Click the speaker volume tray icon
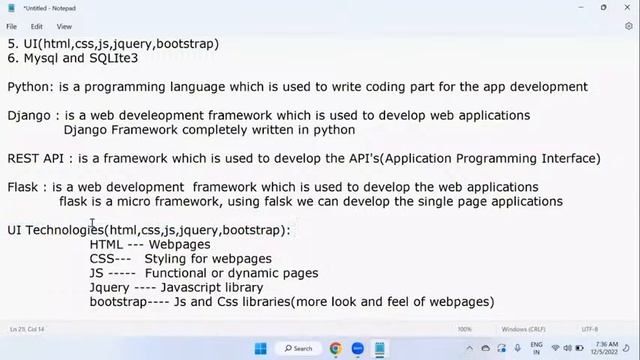Image resolution: width=640 pixels, height=360 pixels. [567, 348]
